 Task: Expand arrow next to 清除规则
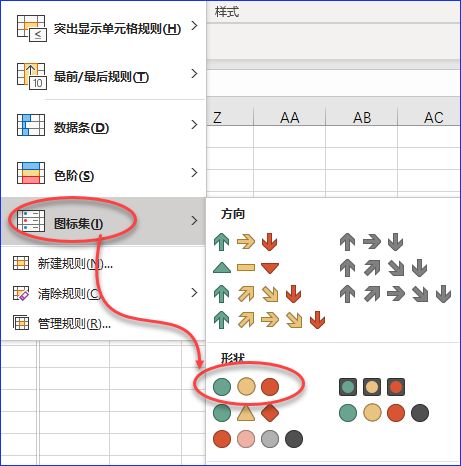pos(194,293)
